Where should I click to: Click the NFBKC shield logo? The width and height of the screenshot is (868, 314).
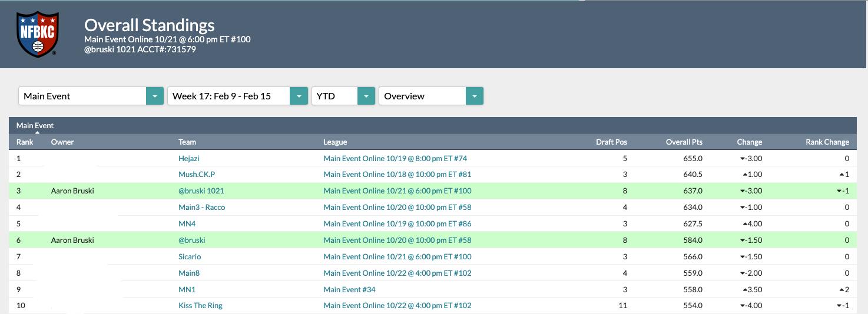click(x=37, y=34)
